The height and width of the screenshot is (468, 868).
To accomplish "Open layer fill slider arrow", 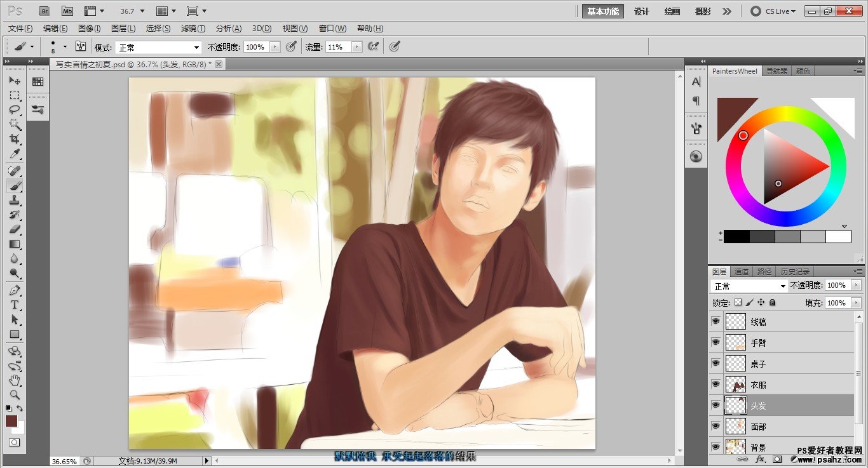I will pos(856,303).
